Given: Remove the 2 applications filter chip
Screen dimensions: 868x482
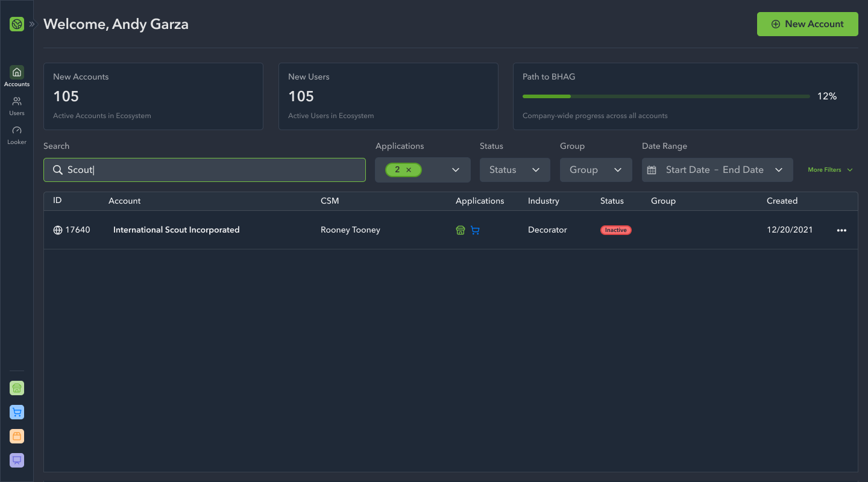Looking at the screenshot, I should (x=409, y=170).
